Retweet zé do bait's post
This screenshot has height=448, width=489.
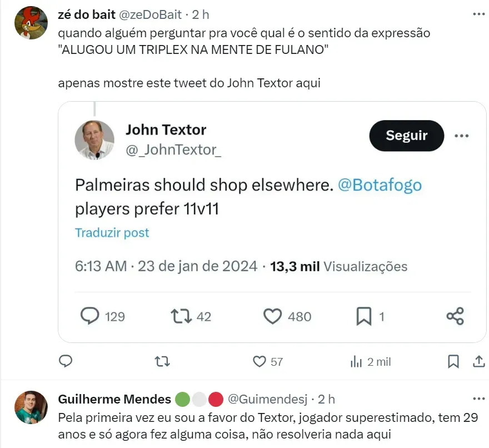[162, 361]
